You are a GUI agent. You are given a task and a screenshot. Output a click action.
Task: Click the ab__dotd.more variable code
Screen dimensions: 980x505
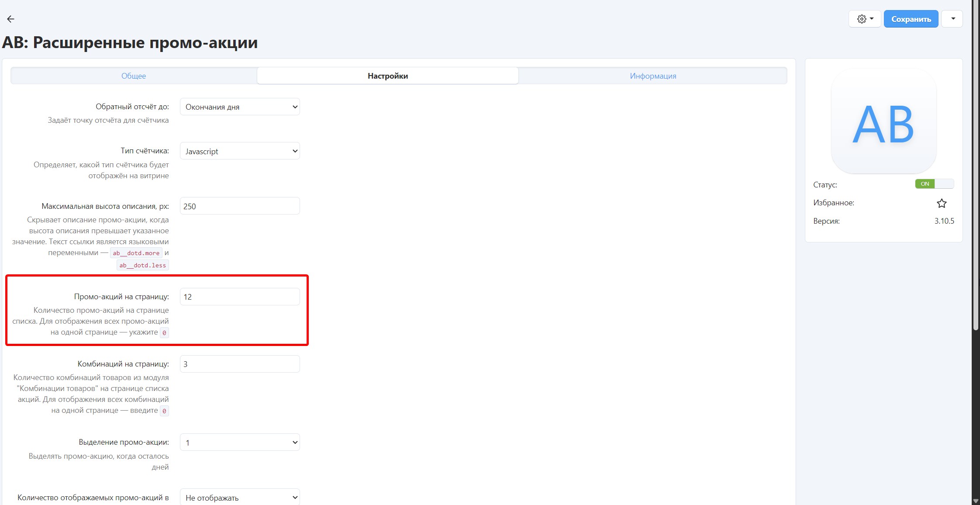coord(136,253)
